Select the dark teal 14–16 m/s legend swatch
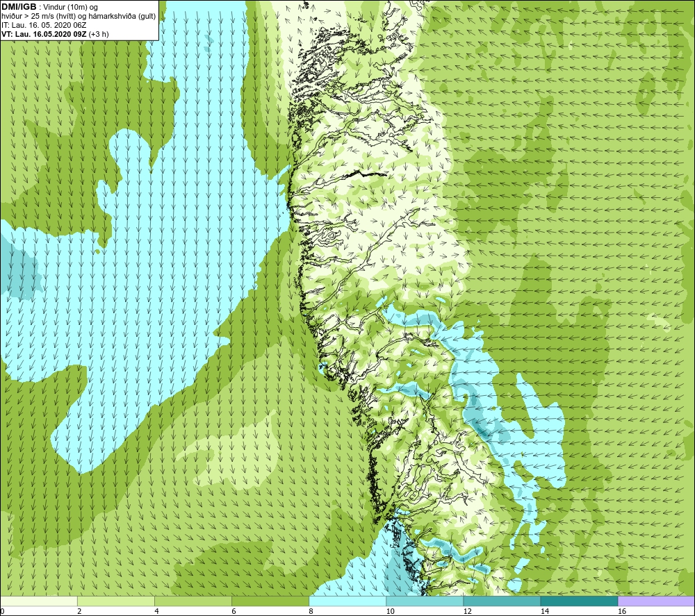This screenshot has width=695, height=616. tap(579, 601)
